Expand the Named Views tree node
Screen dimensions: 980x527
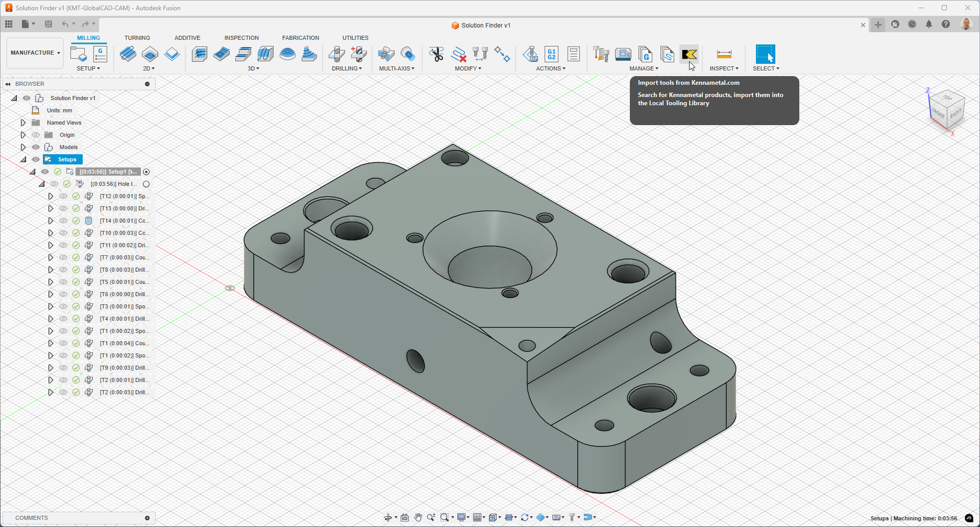(23, 123)
